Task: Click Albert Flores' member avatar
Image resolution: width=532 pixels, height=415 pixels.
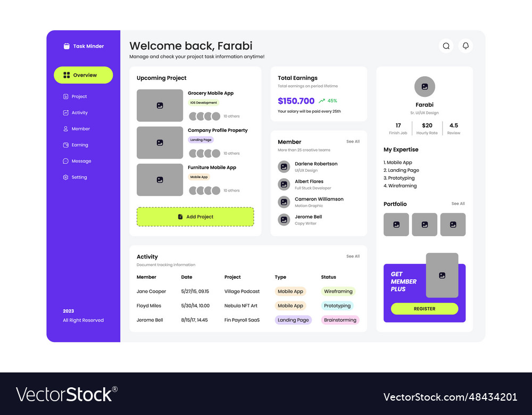Action: 284,184
